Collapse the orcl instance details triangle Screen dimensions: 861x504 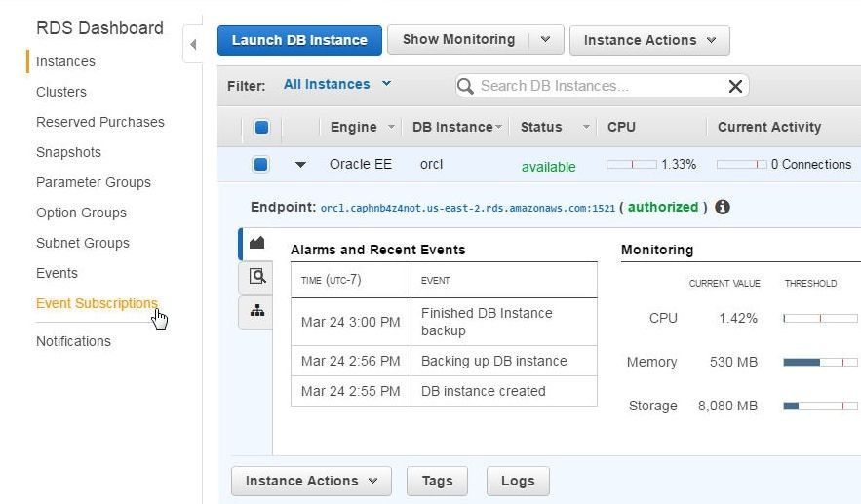point(300,164)
